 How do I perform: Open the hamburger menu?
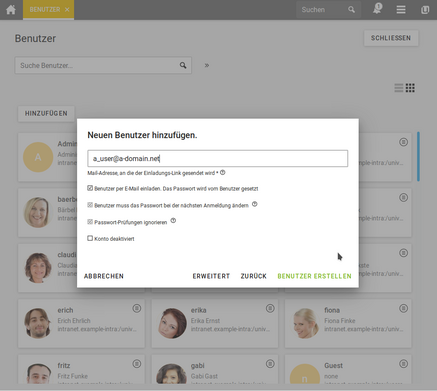tap(401, 10)
